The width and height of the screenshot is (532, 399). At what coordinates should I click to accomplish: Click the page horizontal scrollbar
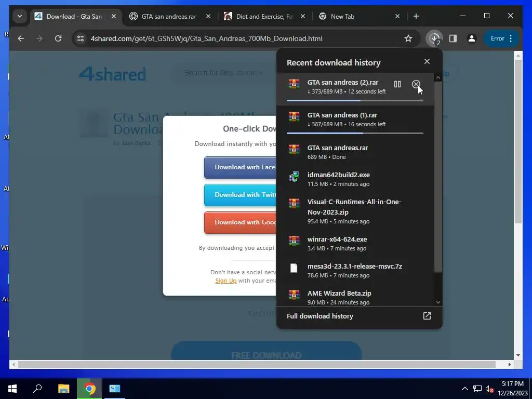(x=257, y=364)
